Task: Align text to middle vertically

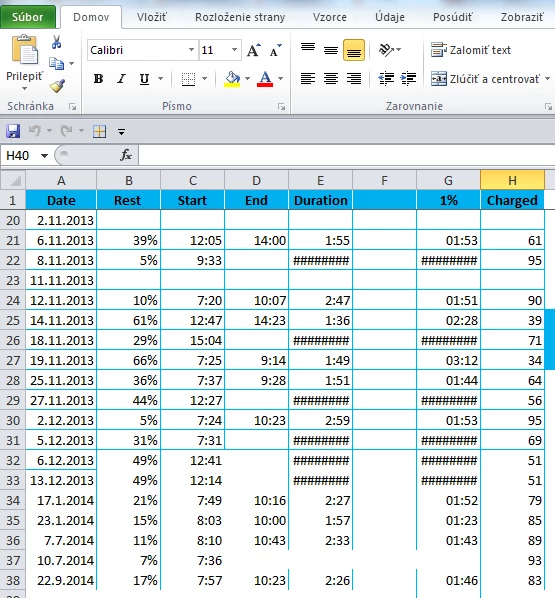Action: (331, 50)
